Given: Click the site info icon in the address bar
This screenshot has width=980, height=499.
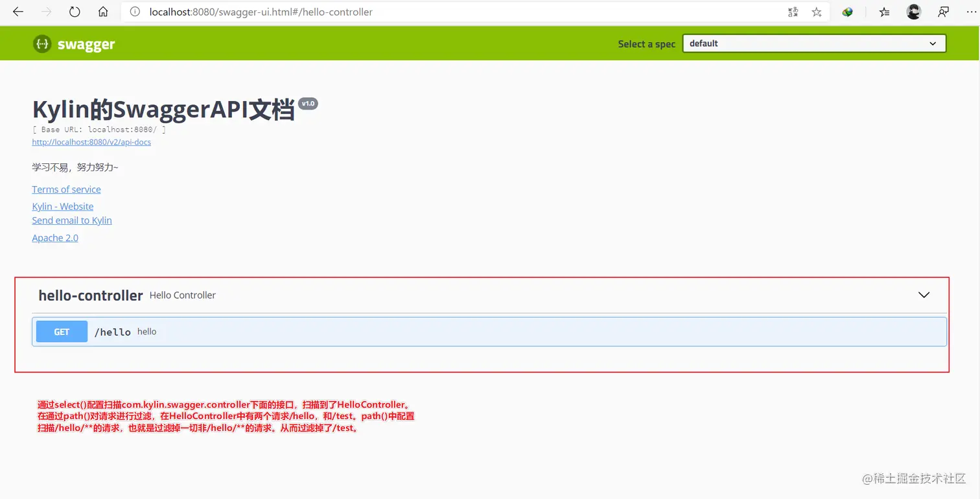Looking at the screenshot, I should pos(135,12).
